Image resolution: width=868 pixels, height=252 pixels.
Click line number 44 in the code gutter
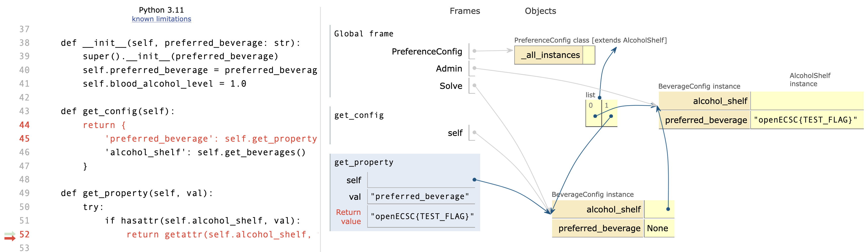click(24, 125)
